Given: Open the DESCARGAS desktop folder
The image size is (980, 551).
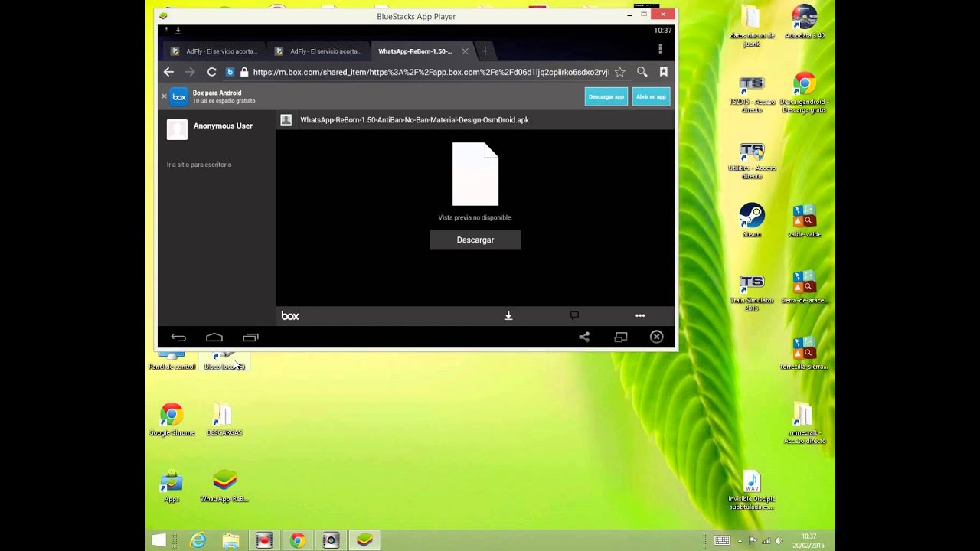Looking at the screenshot, I should (x=224, y=419).
